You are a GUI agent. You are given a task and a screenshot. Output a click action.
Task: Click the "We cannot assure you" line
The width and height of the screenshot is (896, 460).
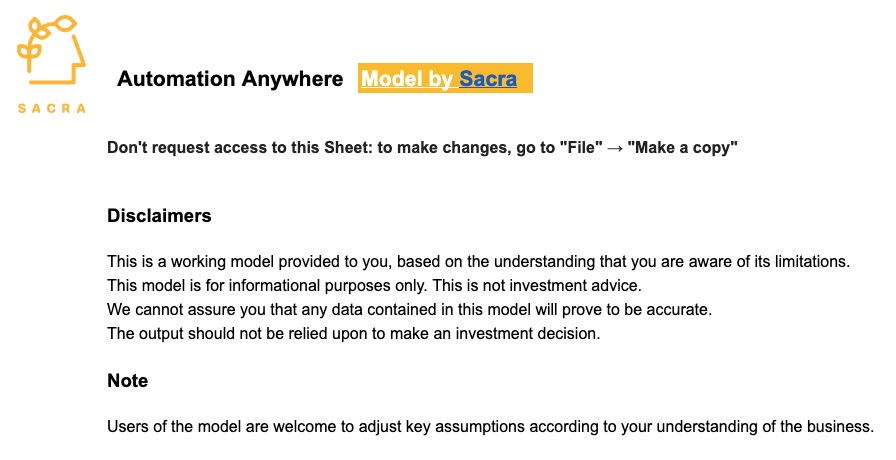(x=409, y=310)
